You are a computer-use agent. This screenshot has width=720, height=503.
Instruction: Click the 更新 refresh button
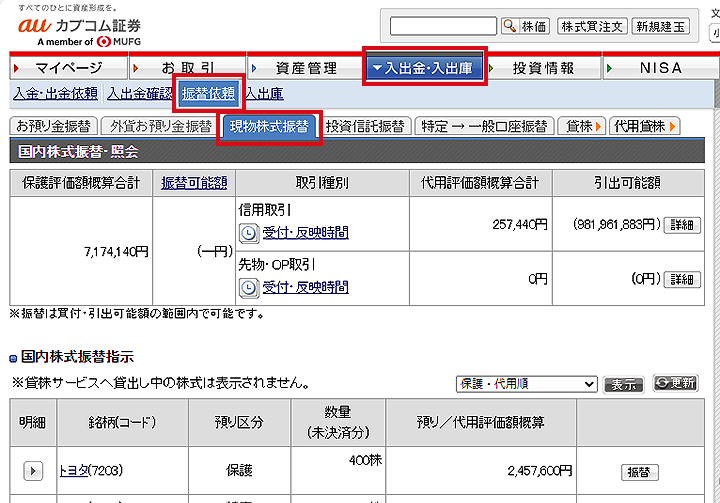pyautogui.click(x=675, y=383)
